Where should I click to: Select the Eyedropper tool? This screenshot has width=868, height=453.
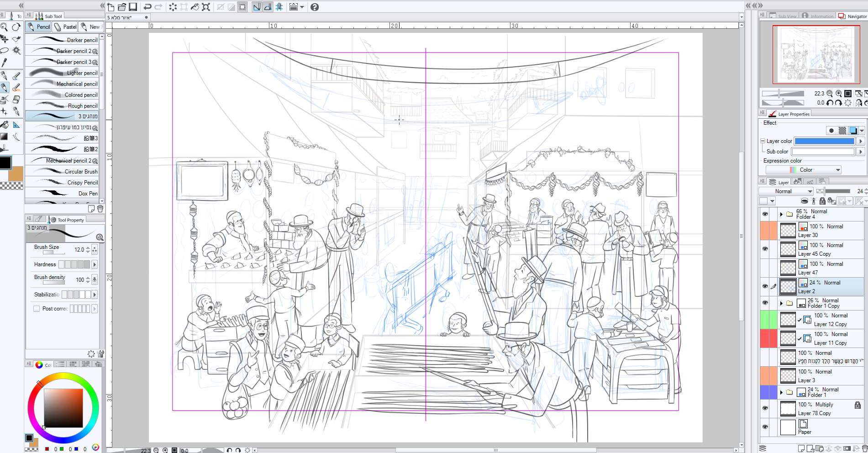pyautogui.click(x=4, y=62)
